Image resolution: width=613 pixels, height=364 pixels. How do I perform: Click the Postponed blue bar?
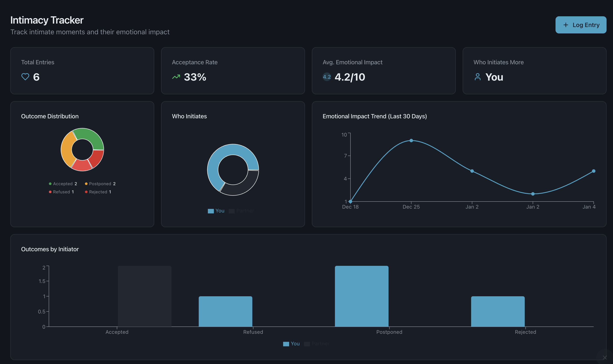[x=361, y=296]
